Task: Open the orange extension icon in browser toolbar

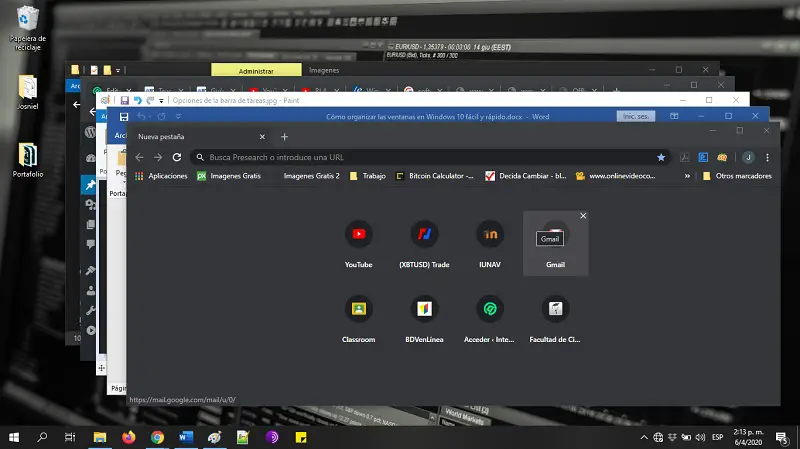Action: point(722,157)
